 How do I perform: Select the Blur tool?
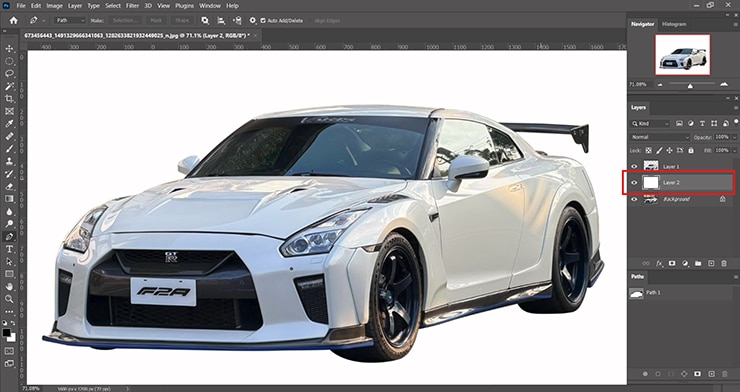[x=9, y=211]
